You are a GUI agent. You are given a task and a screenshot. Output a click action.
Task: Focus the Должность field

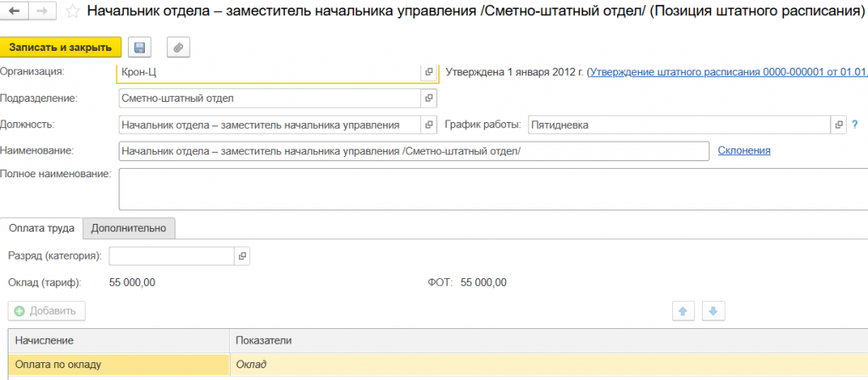pyautogui.click(x=270, y=125)
